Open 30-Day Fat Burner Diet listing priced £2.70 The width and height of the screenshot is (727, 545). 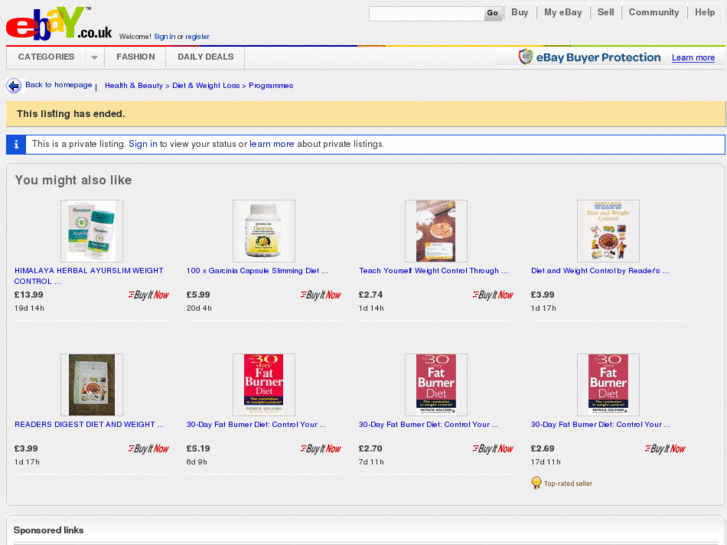point(428,425)
